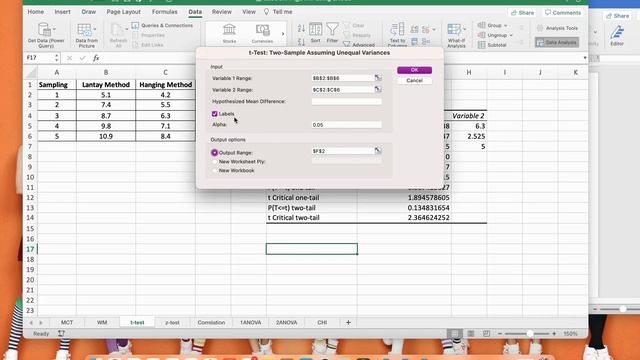
Task: Open Analysis Tools add-in
Action: [x=557, y=28]
